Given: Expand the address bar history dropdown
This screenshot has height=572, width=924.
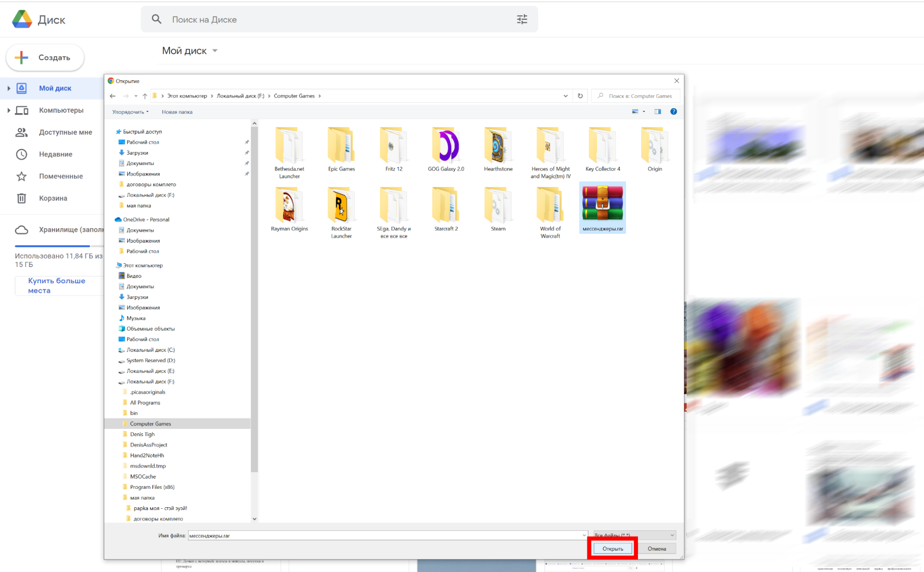Looking at the screenshot, I should [565, 96].
